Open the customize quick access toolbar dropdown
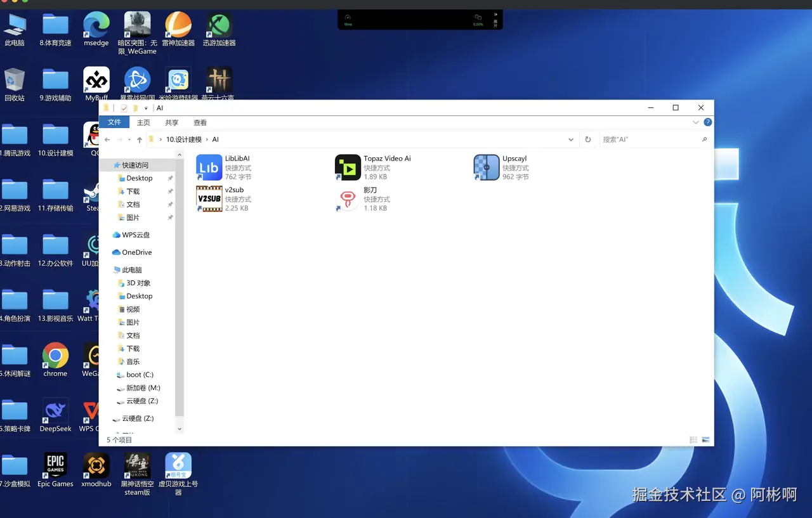Screen dimensions: 812x518 (x=146, y=108)
